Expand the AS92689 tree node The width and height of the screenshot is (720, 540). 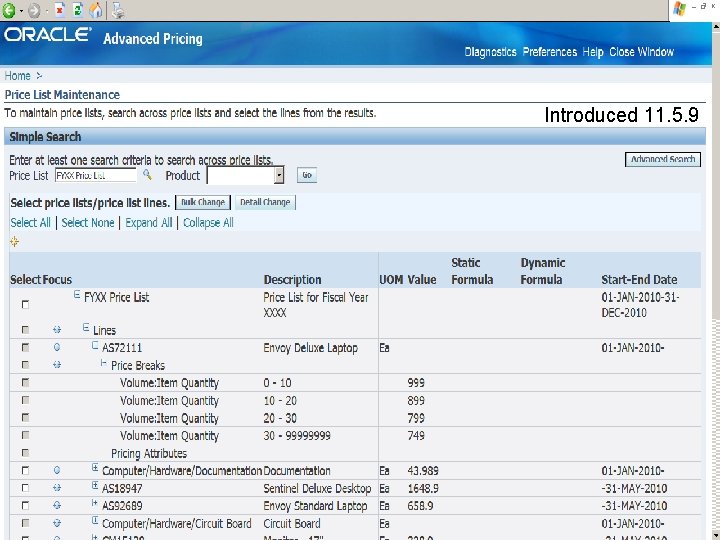point(95,503)
